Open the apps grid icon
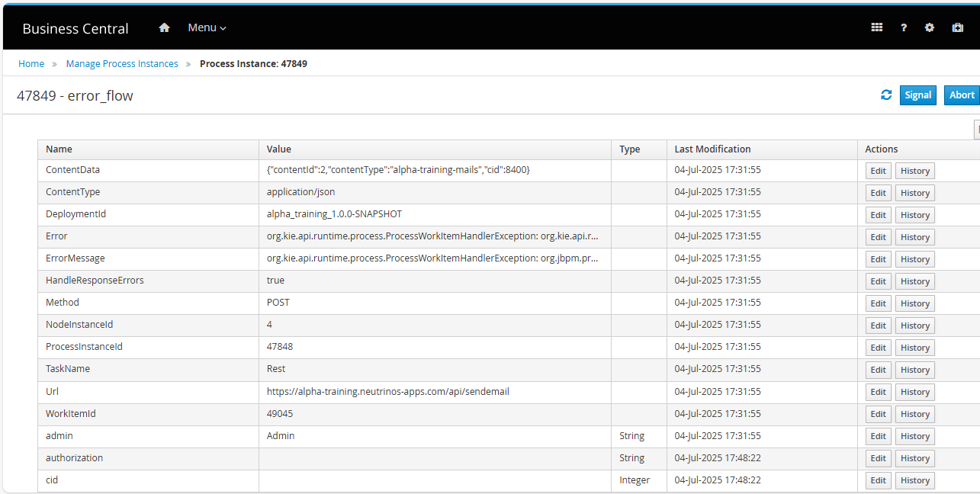The image size is (980, 494). 876,27
